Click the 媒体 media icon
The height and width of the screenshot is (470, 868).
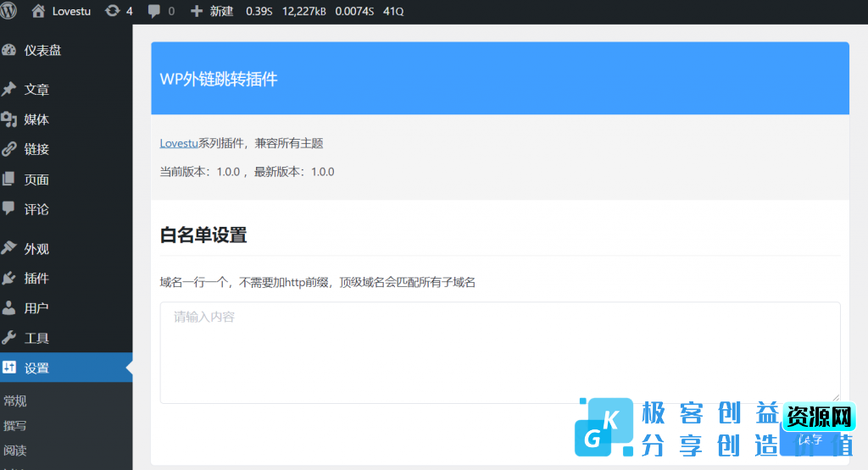[x=8, y=119]
